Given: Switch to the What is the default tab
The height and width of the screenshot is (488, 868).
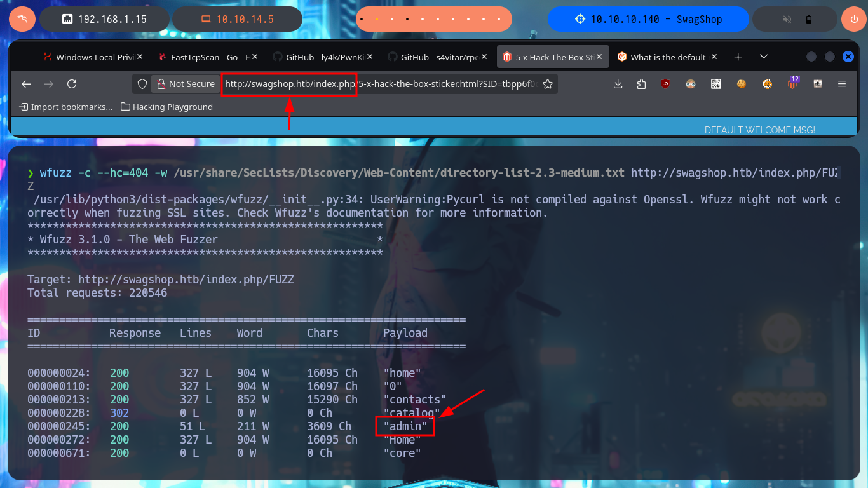Looking at the screenshot, I should (667, 57).
